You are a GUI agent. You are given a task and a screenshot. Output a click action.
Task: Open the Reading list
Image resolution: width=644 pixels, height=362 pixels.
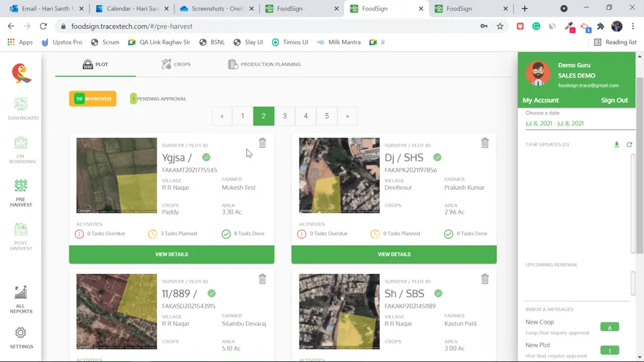point(615,42)
